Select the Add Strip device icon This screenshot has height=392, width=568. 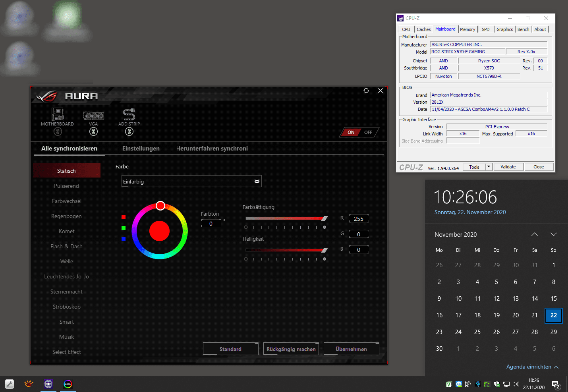129,114
